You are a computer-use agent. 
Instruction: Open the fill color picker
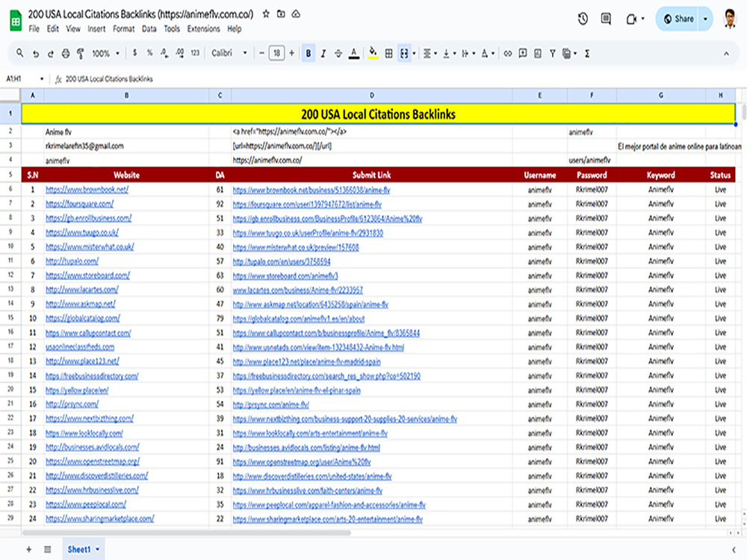coord(373,53)
